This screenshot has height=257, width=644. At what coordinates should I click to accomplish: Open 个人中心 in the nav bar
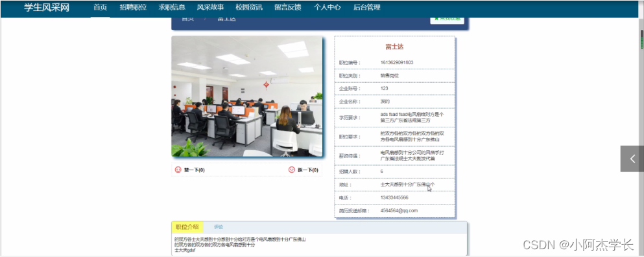[x=328, y=7]
